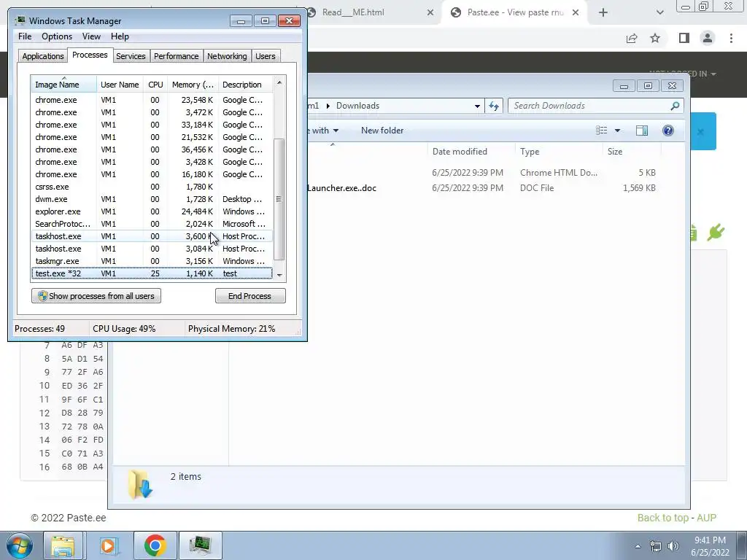Open Chrome's three-dot menu
The height and width of the screenshot is (560, 747).
(x=731, y=38)
